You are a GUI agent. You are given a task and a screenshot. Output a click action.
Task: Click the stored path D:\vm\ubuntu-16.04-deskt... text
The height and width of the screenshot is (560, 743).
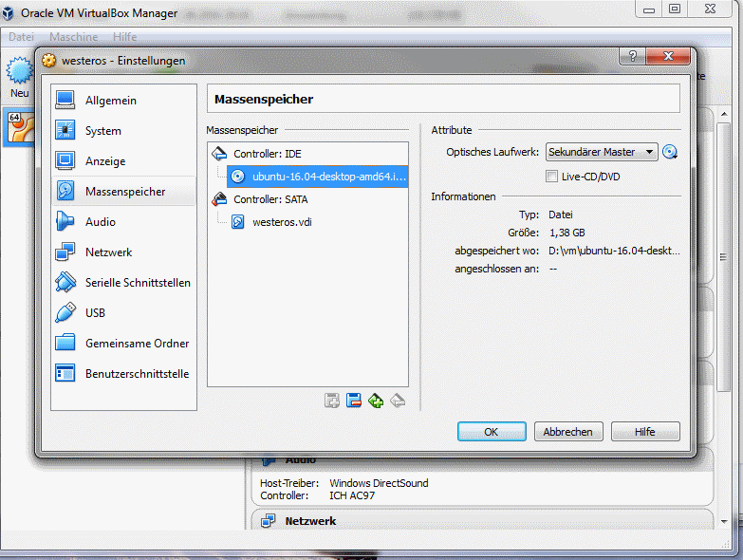614,251
